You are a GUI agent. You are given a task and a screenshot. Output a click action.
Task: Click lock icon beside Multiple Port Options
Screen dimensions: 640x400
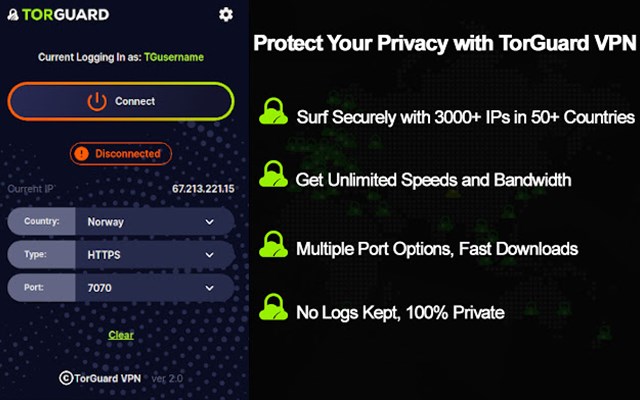coord(272,244)
